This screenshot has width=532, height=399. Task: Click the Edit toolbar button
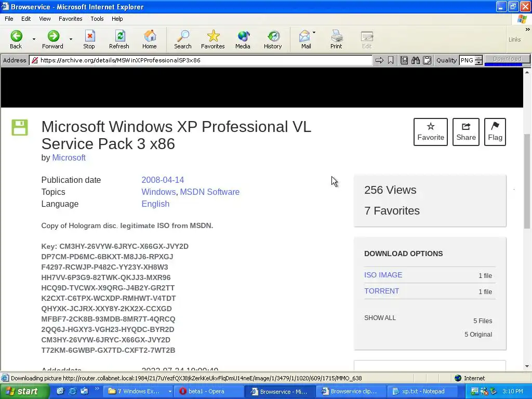point(367,39)
